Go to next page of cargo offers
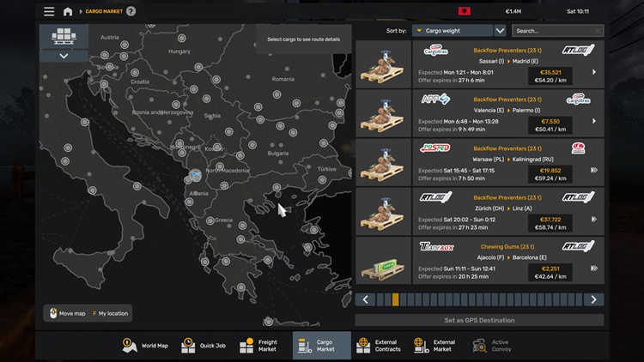 [x=593, y=299]
